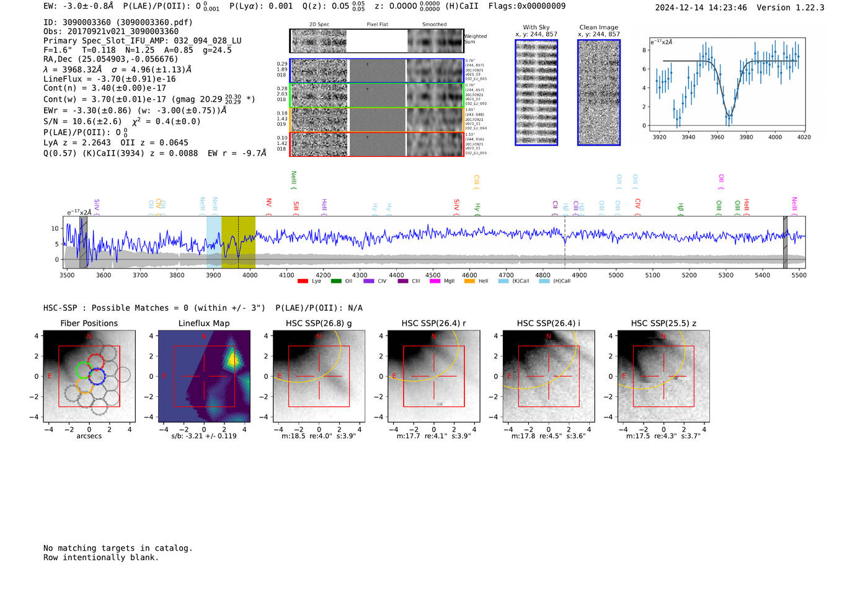Click the green fiber circle in Fiber Positions

pos(83,370)
